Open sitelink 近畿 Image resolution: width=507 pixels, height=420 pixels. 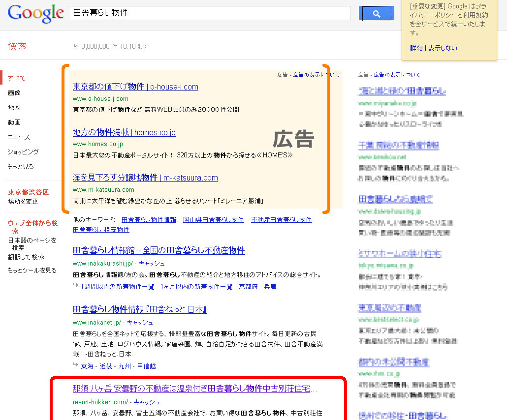click(106, 366)
